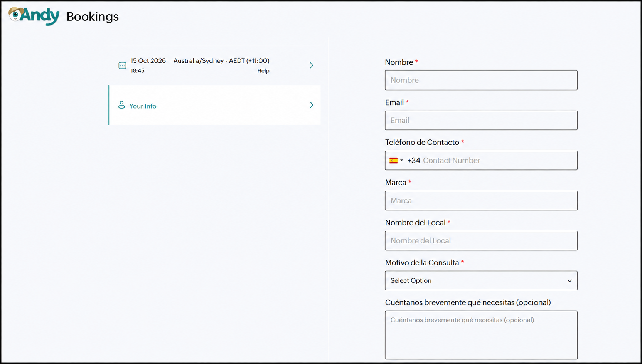This screenshot has width=642, height=364.
Task: Click the Motivo de la Consulta label
Action: (422, 263)
